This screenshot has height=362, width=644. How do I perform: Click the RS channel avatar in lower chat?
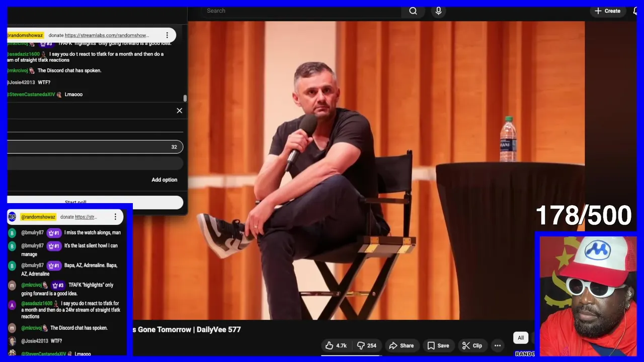click(x=12, y=217)
